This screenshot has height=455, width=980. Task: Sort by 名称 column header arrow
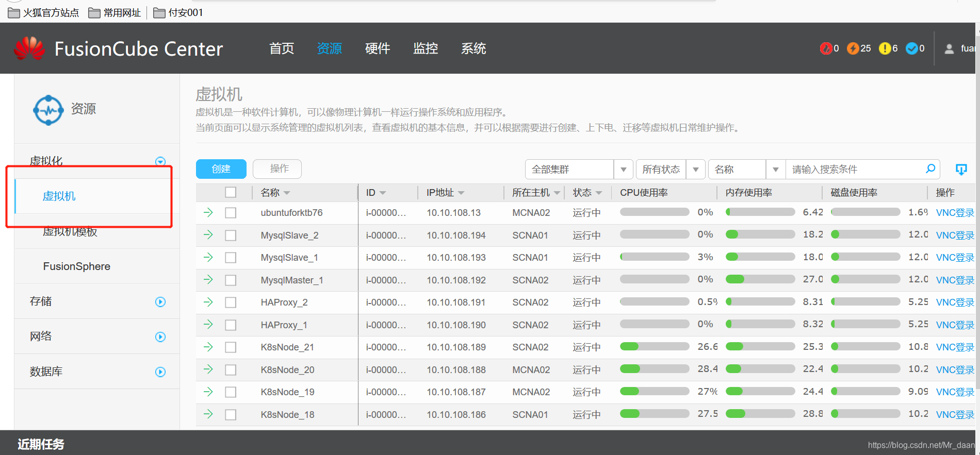tap(287, 193)
